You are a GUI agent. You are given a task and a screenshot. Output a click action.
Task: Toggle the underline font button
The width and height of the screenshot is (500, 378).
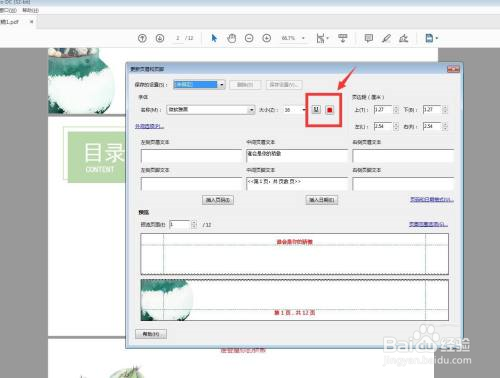pyautogui.click(x=316, y=109)
